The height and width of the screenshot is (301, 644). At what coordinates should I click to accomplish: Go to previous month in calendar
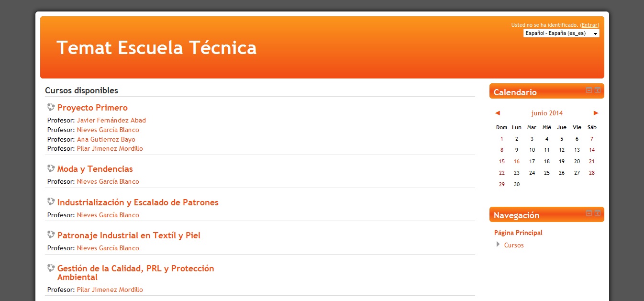pos(498,113)
